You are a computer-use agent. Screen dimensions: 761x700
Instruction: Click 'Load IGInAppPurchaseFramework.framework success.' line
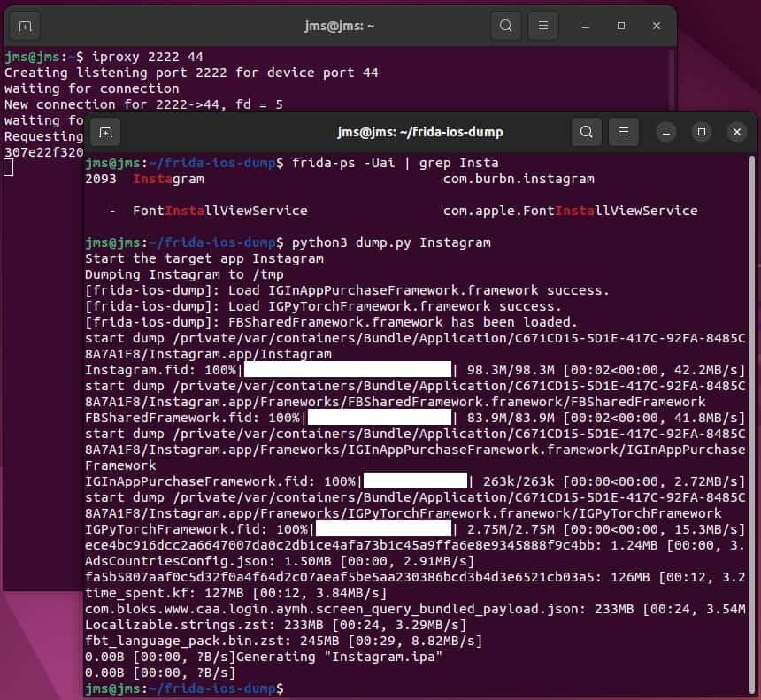point(347,290)
